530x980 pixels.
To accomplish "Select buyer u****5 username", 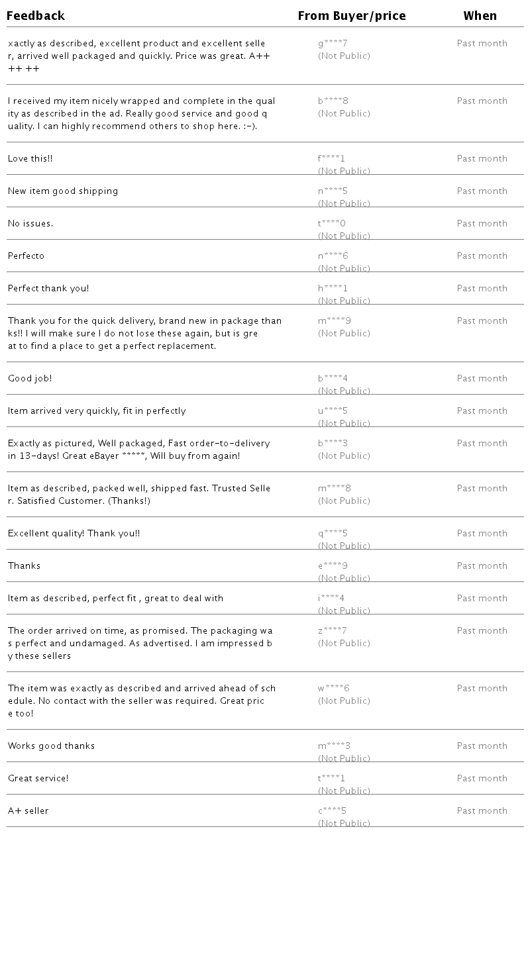I will pyautogui.click(x=333, y=411).
